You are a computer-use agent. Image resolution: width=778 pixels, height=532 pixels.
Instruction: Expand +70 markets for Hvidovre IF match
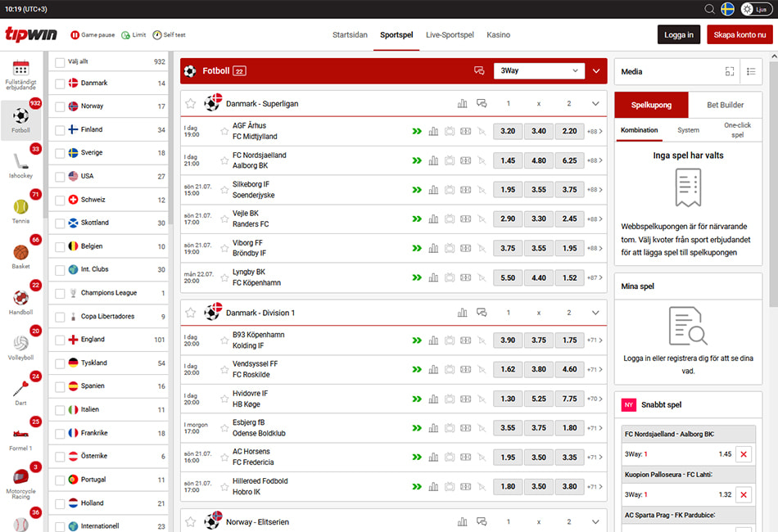tap(595, 399)
